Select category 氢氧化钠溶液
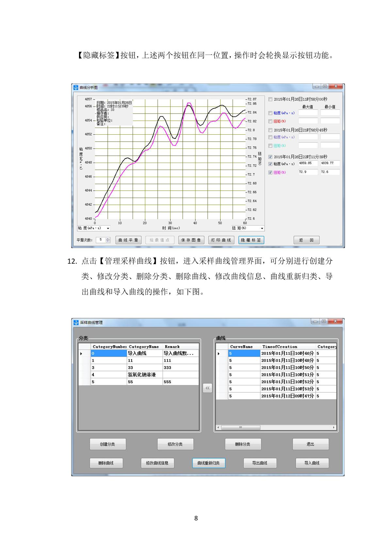The width and height of the screenshot is (392, 555). [x=145, y=375]
